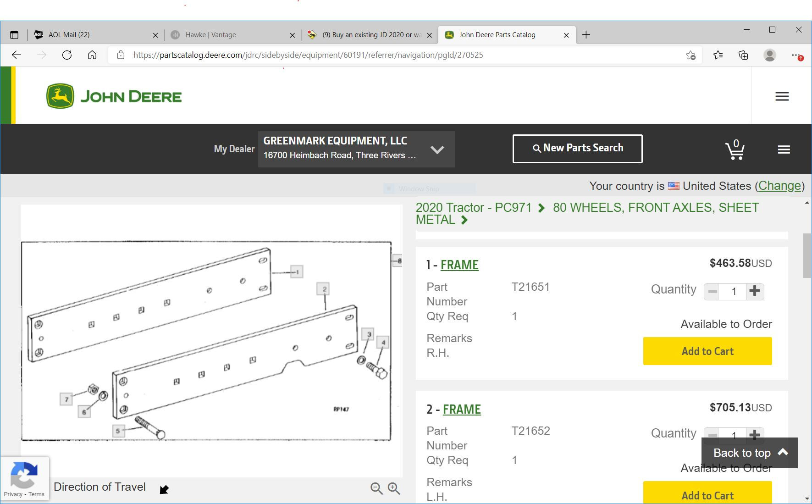Close the Buy an existing JD 2020 tab
Image resolution: width=812 pixels, height=504 pixels.
tap(429, 35)
